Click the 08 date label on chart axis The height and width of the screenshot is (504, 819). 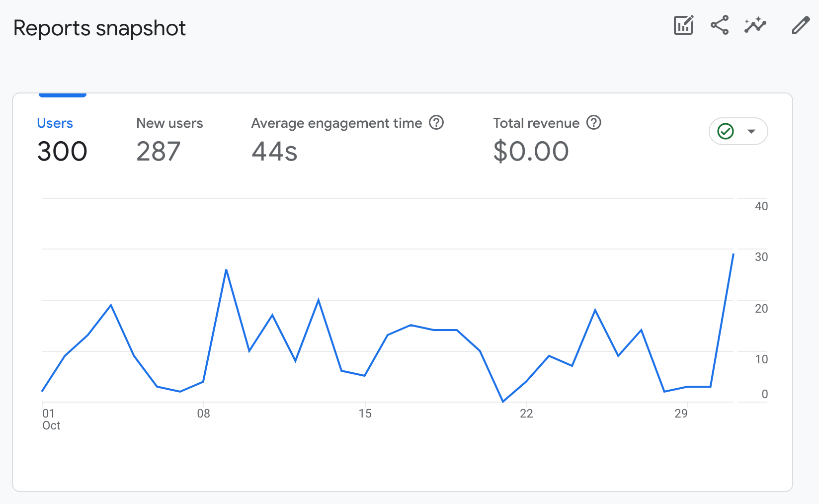[x=203, y=414]
